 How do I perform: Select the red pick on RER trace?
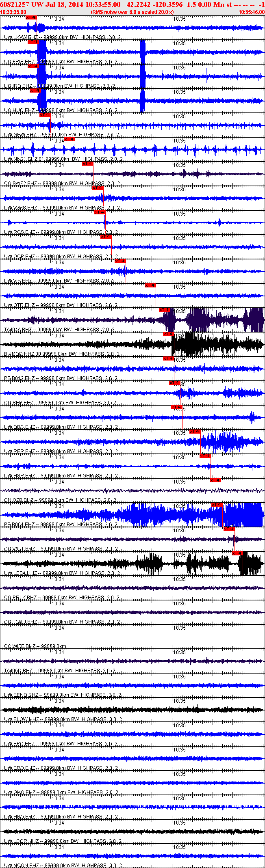[x=195, y=432]
